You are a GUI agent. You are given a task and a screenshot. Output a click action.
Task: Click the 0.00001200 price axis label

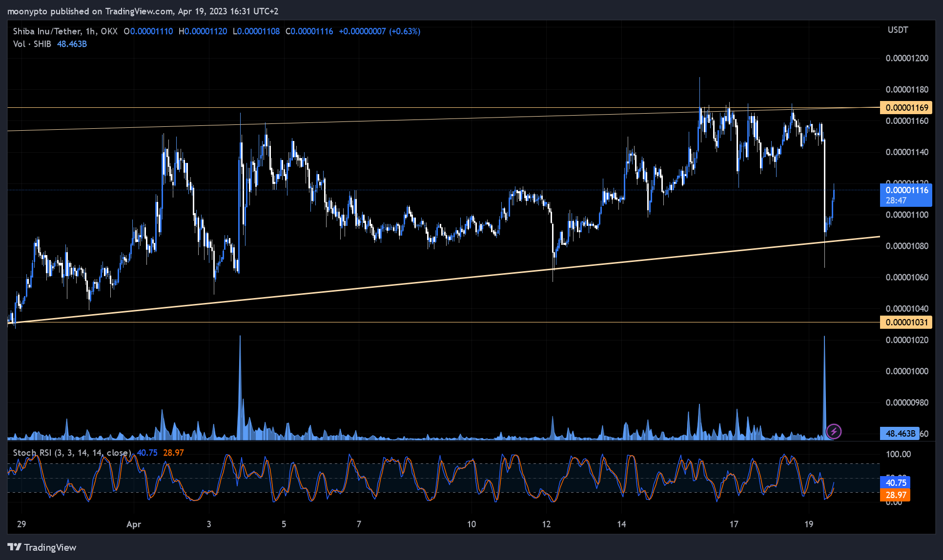coord(907,58)
